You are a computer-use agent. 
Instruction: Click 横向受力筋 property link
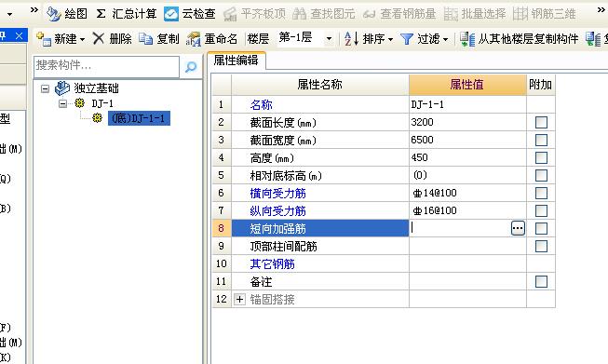(278, 193)
